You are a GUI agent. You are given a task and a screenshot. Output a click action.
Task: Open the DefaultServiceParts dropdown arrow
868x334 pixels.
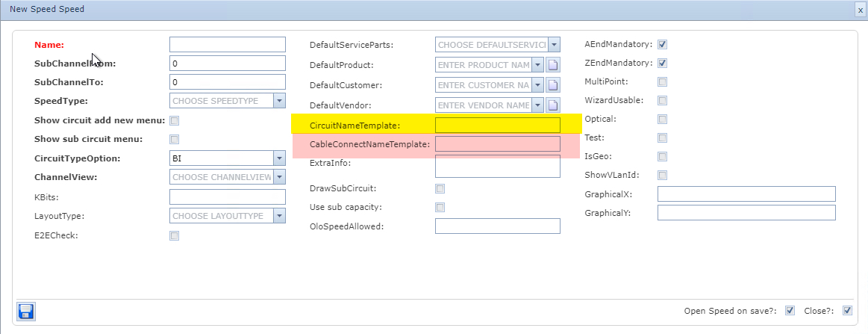[554, 45]
